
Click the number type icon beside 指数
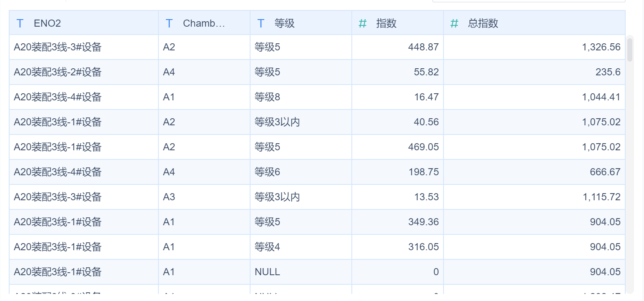click(x=363, y=23)
